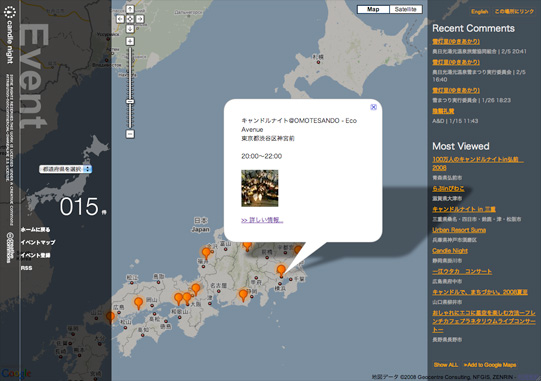Pan the map right with arrow control

140,19
